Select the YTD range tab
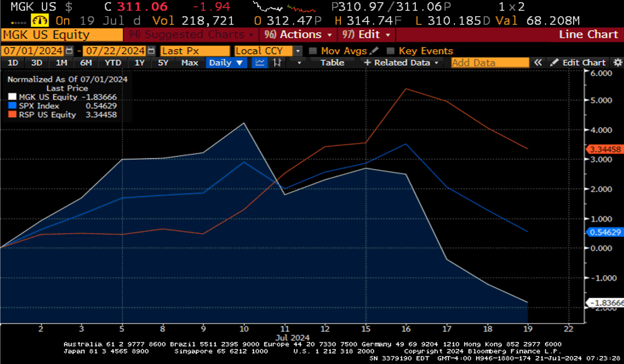Image resolution: width=624 pixels, height=364 pixels. pyautogui.click(x=113, y=63)
